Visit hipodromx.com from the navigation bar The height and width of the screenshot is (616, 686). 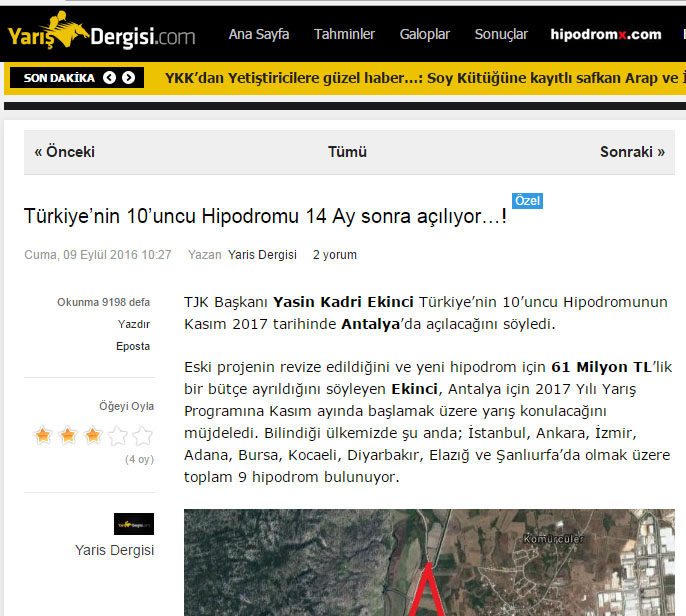(x=606, y=34)
